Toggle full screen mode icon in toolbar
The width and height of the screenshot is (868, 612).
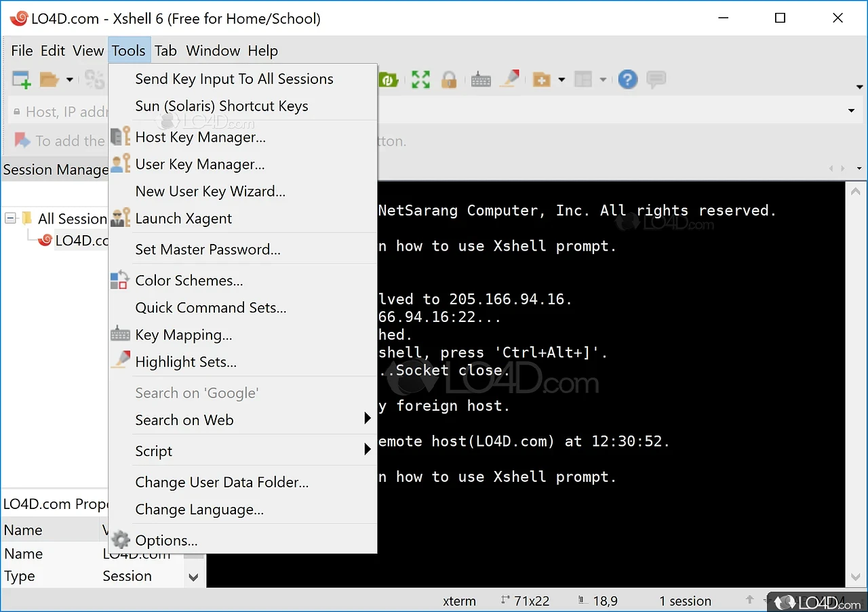click(x=420, y=80)
